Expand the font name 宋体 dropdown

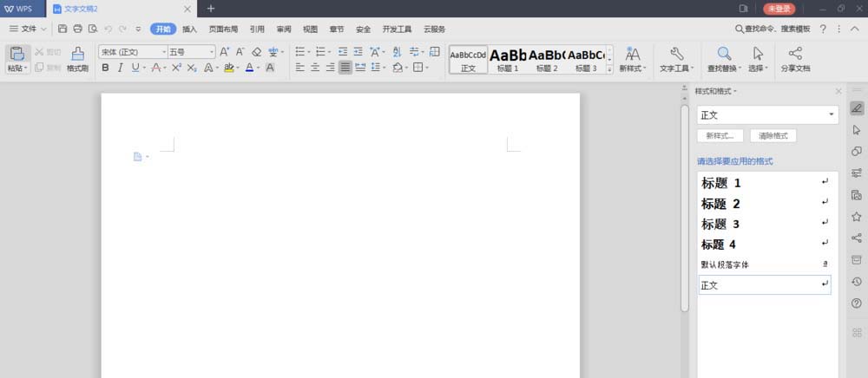point(164,52)
